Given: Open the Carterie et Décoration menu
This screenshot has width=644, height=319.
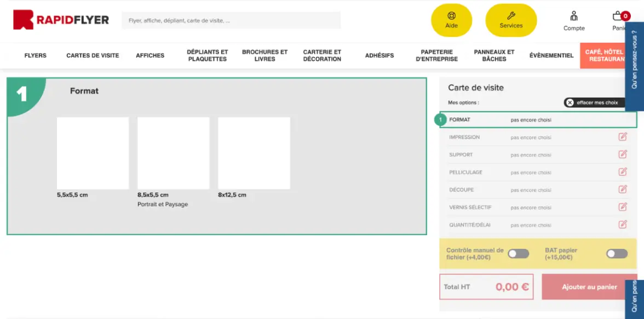Looking at the screenshot, I should coord(322,55).
